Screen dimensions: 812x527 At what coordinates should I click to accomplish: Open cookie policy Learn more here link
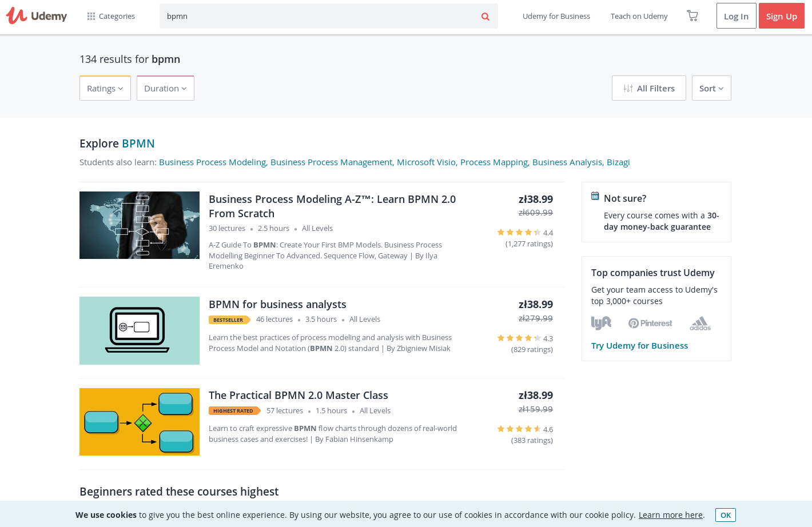point(670,515)
